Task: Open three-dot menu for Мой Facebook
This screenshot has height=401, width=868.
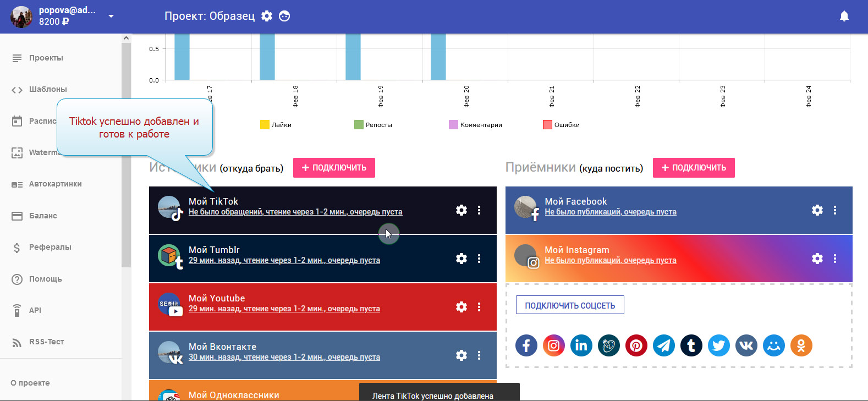Action: (834, 210)
